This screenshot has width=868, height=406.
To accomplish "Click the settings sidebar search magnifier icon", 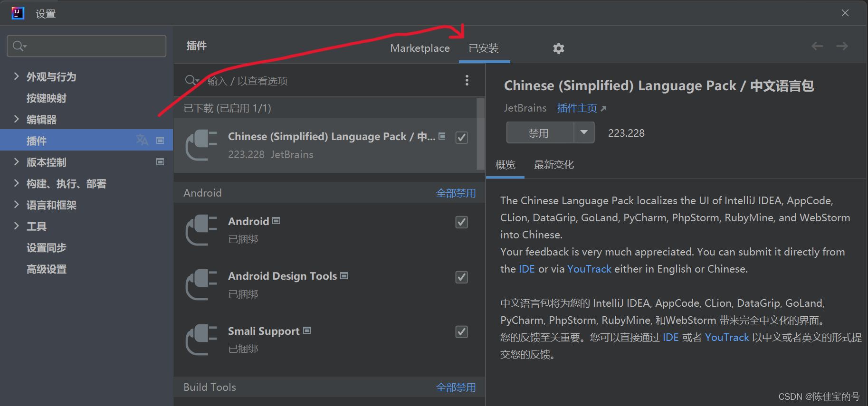I will tap(19, 46).
